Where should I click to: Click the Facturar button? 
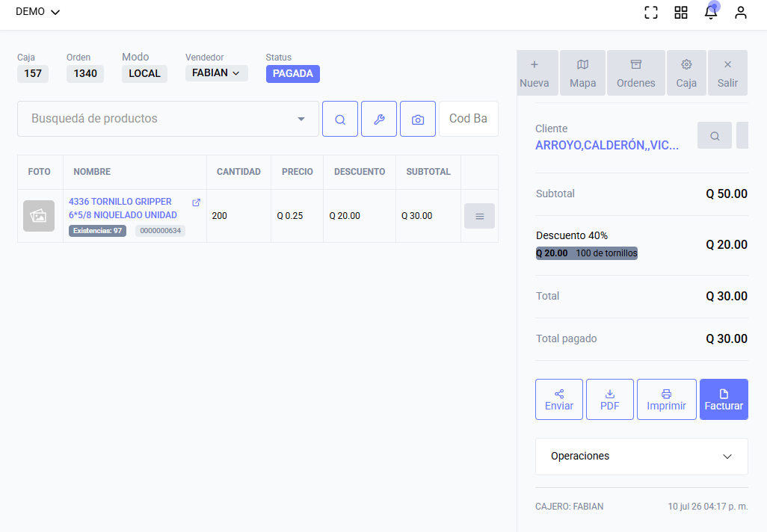coord(724,400)
